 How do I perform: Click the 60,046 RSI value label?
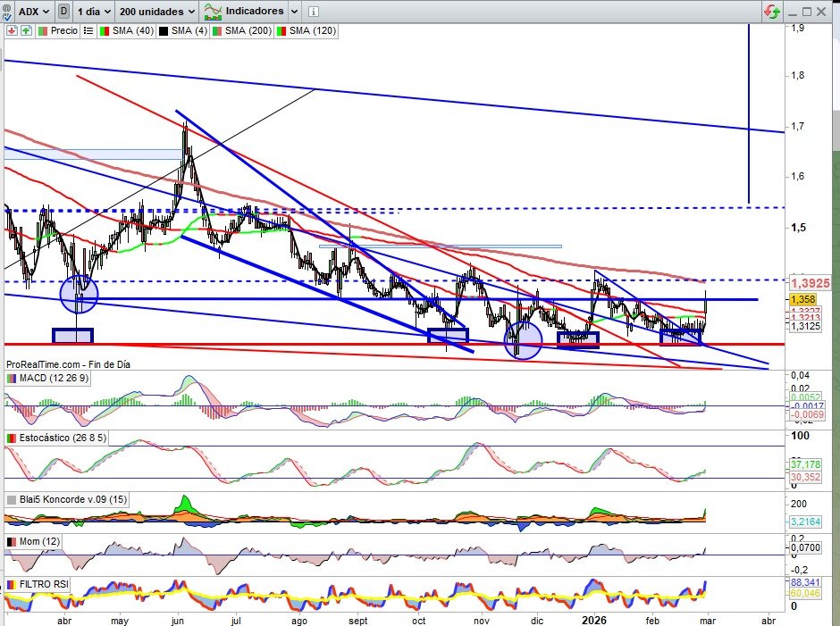coord(805,593)
